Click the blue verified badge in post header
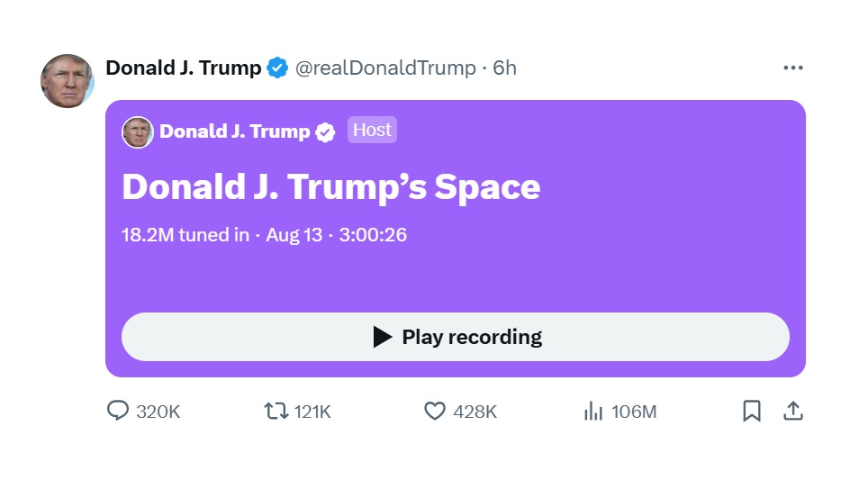Screen dimensions: 868x489 (x=277, y=68)
